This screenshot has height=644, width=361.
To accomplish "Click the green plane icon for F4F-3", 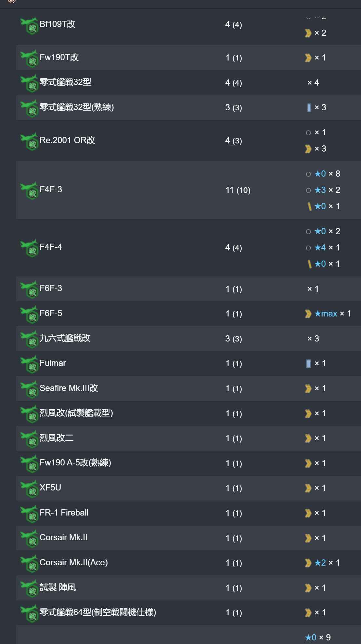I will point(30,191).
